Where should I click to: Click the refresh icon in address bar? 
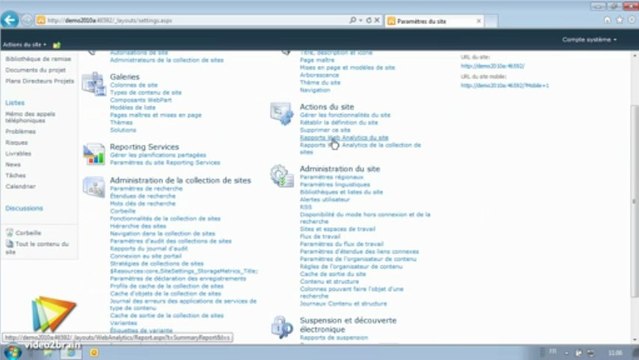(x=369, y=20)
